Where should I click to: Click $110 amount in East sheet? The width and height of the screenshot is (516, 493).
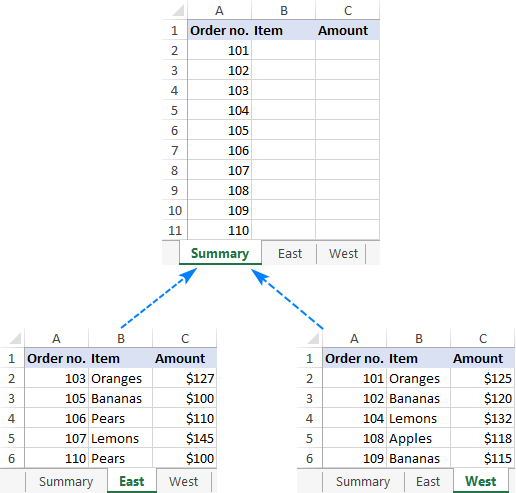coord(185,418)
